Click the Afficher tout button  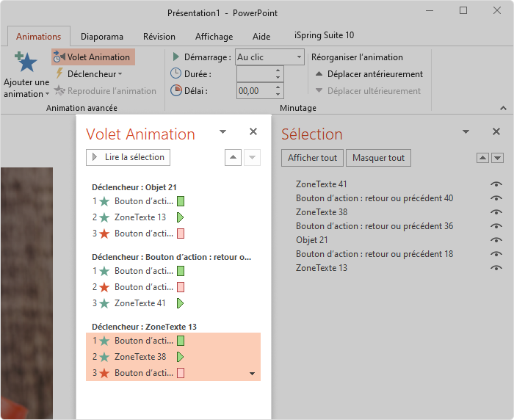pos(312,158)
